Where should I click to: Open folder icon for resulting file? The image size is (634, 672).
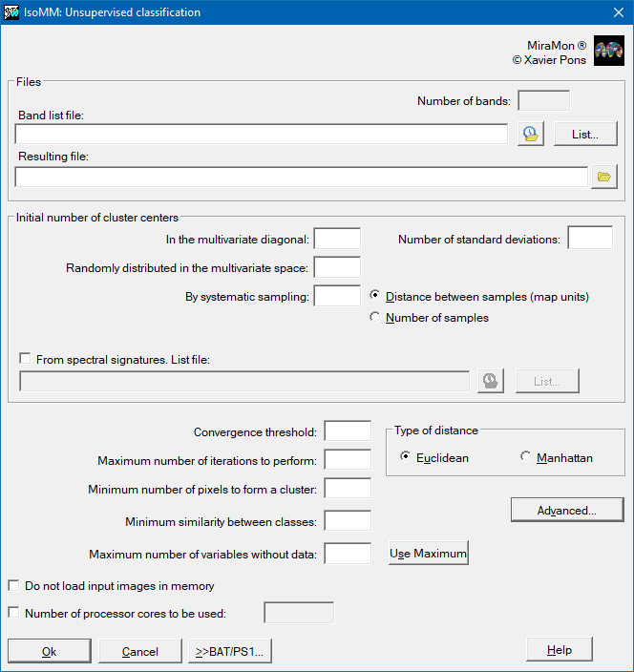[x=603, y=177]
